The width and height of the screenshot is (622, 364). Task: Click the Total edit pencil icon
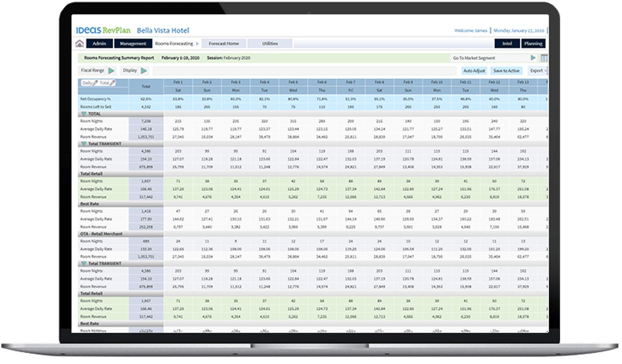point(112,83)
